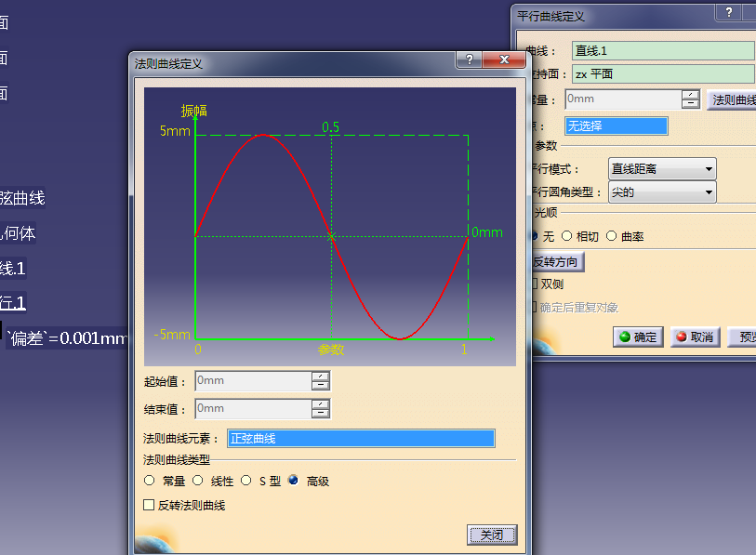Click the 关闭 button
This screenshot has width=756, height=555.
point(492,535)
